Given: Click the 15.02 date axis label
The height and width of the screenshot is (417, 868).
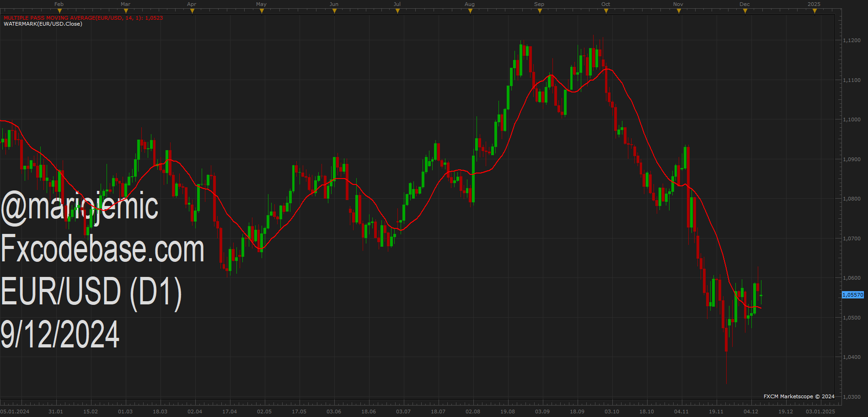Looking at the screenshot, I should tap(91, 412).
